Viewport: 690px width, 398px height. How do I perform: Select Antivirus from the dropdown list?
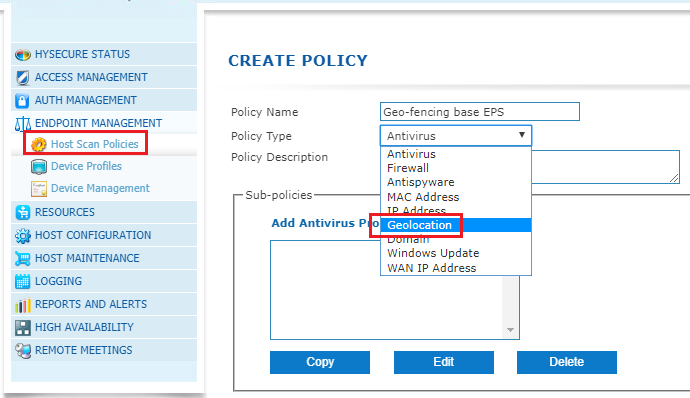[x=456, y=154]
